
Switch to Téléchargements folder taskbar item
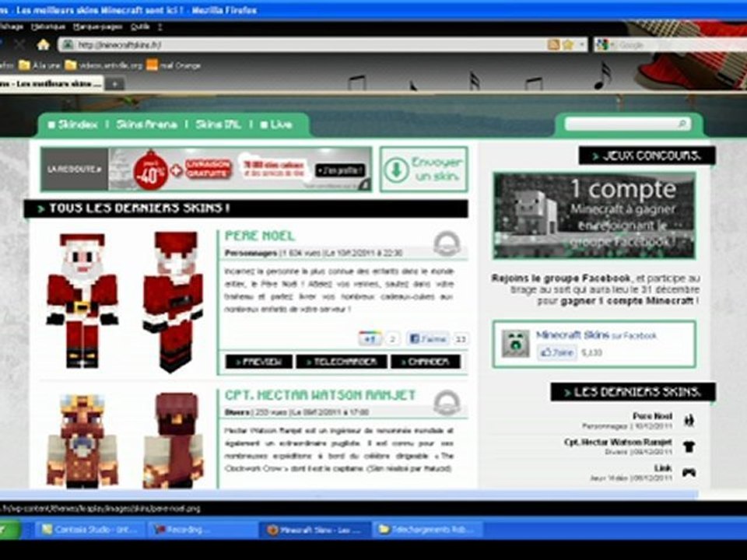click(x=427, y=530)
